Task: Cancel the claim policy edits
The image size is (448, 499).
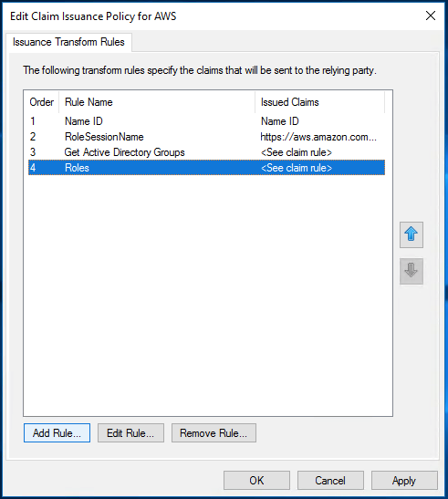Action: pos(330,480)
